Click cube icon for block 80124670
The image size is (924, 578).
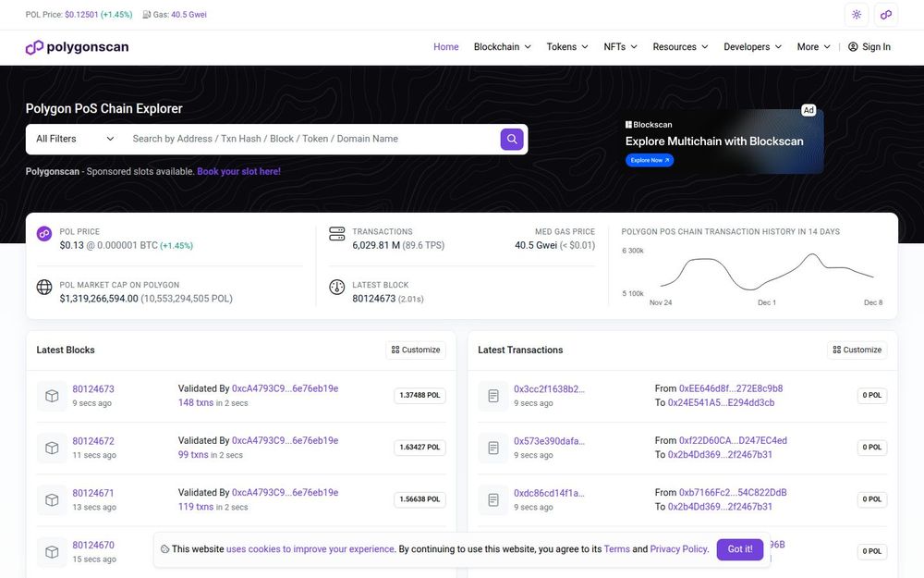coord(52,552)
